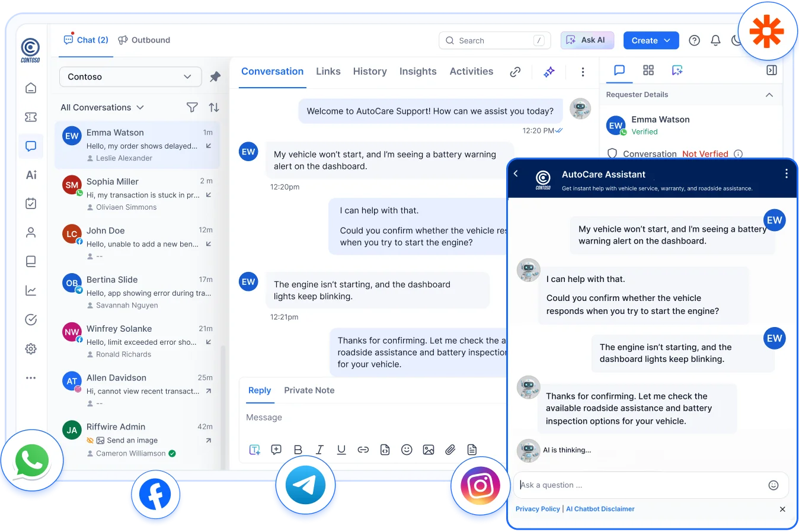Open the Contacts person sidebar icon
The height and width of the screenshot is (532, 799).
click(x=31, y=233)
